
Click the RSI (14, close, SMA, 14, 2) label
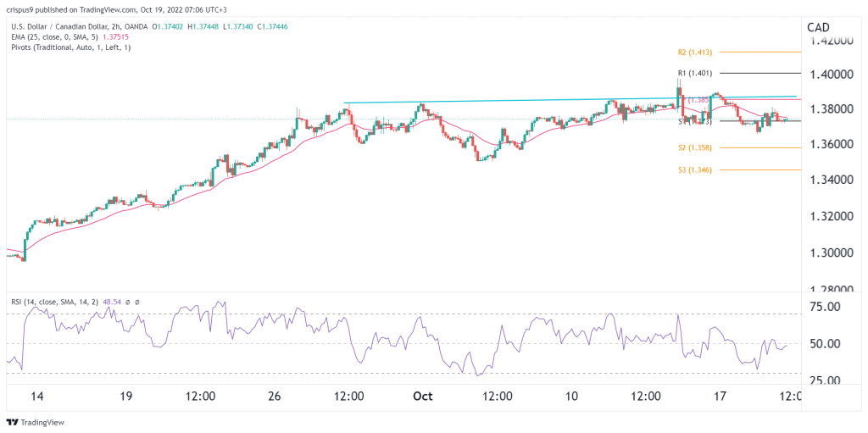[x=55, y=302]
